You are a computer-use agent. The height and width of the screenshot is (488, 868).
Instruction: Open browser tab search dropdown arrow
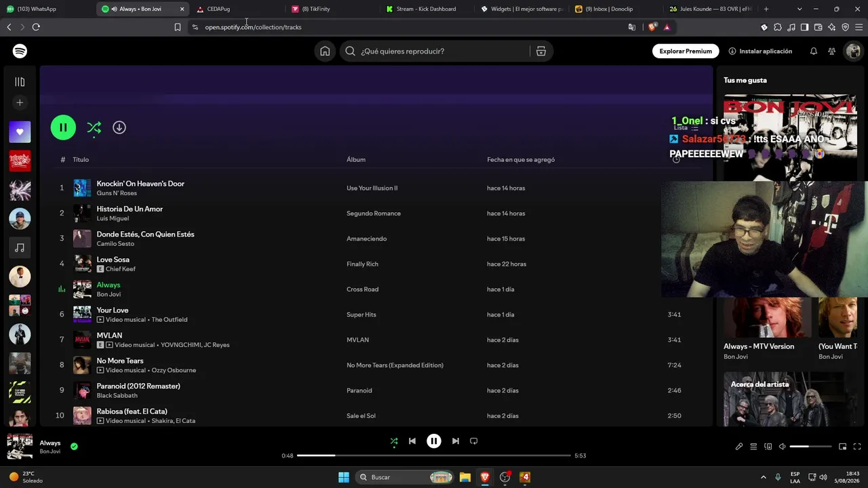point(800,9)
